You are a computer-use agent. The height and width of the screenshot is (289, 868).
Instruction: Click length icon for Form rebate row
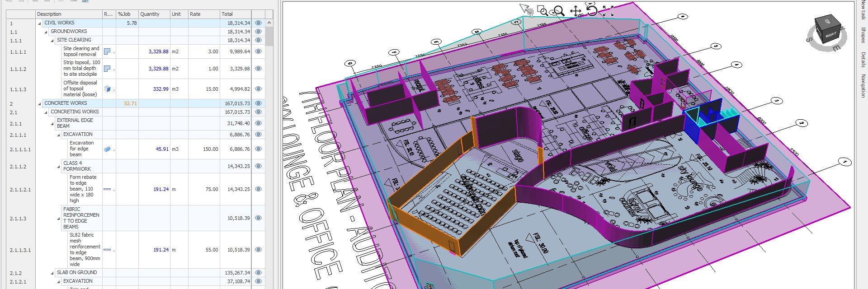[x=107, y=190]
